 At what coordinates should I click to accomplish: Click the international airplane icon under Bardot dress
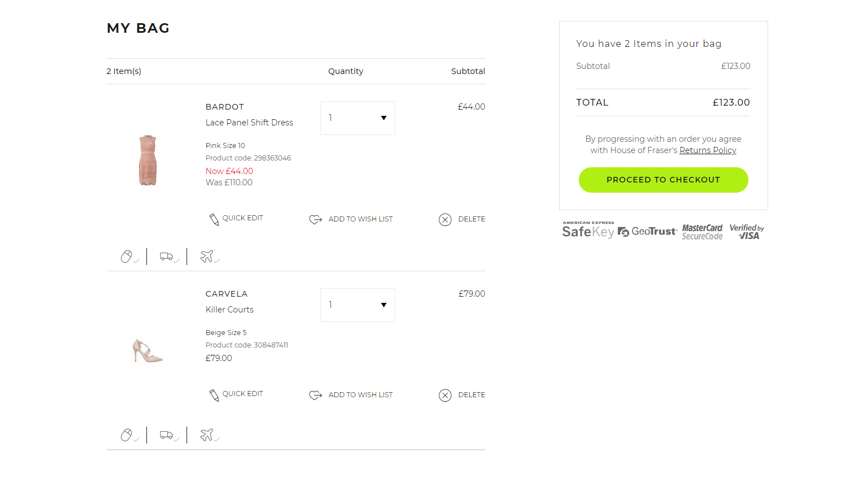click(x=207, y=257)
